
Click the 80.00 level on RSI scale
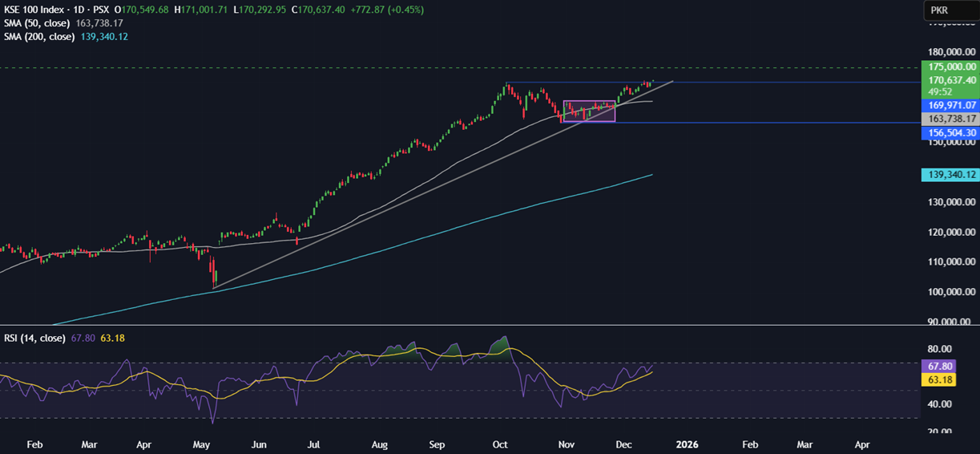click(940, 350)
